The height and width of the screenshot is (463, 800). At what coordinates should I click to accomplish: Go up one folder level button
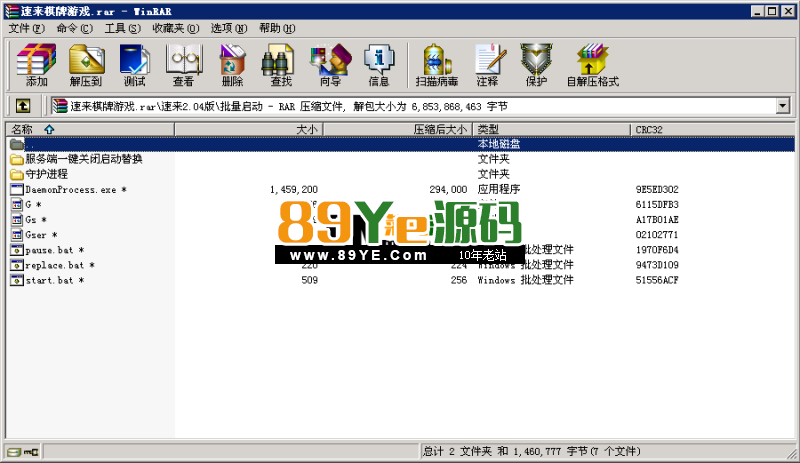click(22, 106)
